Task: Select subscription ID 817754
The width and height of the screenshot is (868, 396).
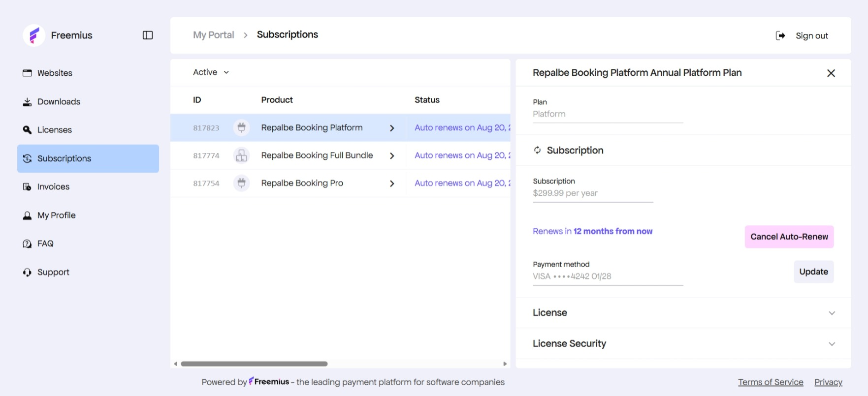Action: [206, 183]
